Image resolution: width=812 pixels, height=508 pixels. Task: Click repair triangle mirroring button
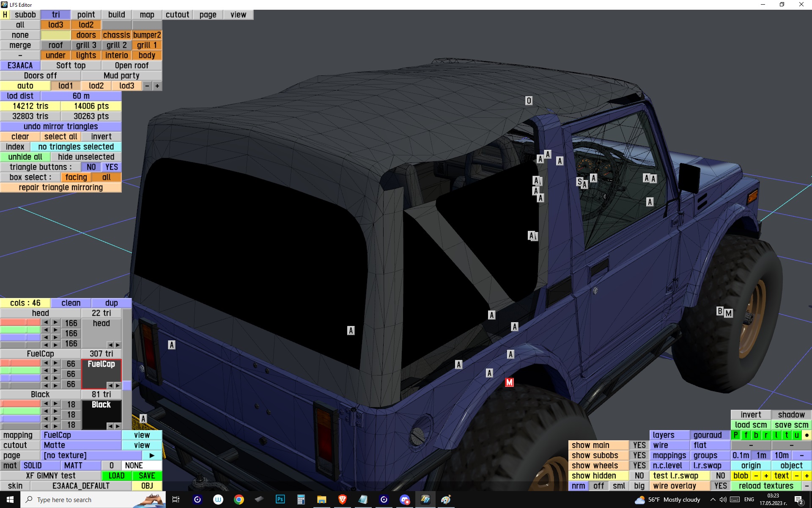[x=60, y=188]
